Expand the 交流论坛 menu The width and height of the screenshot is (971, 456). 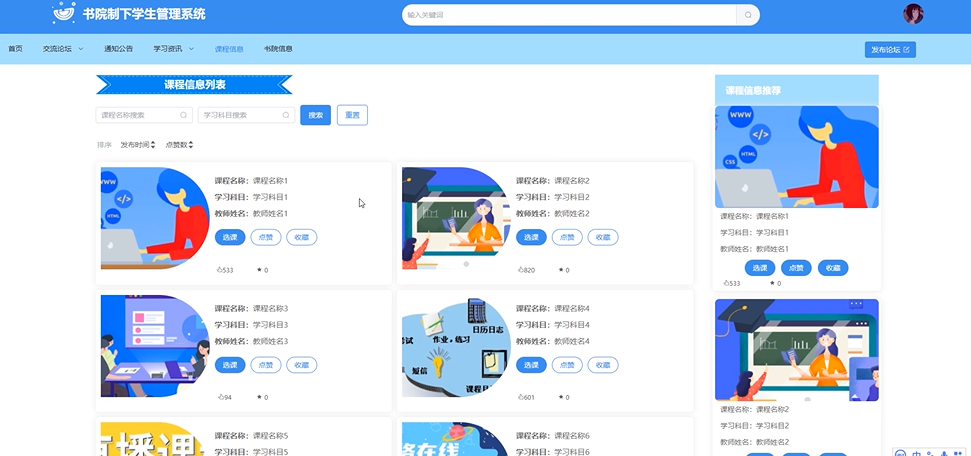[63, 49]
